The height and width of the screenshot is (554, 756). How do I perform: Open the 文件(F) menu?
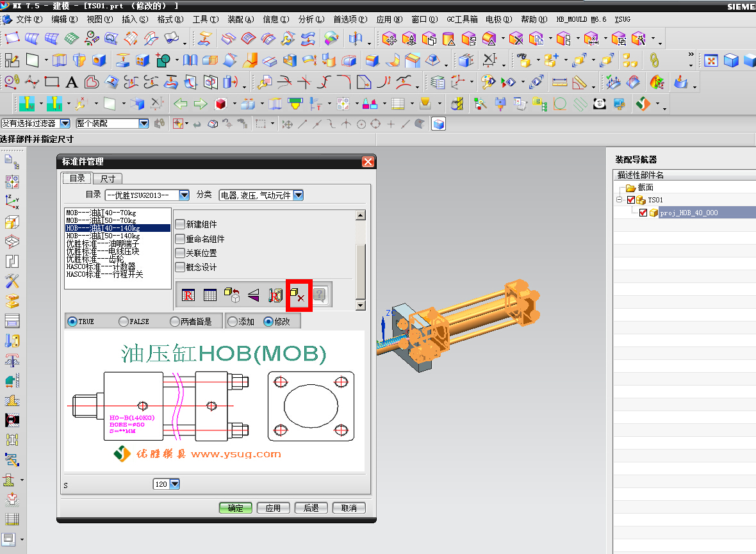(29, 19)
